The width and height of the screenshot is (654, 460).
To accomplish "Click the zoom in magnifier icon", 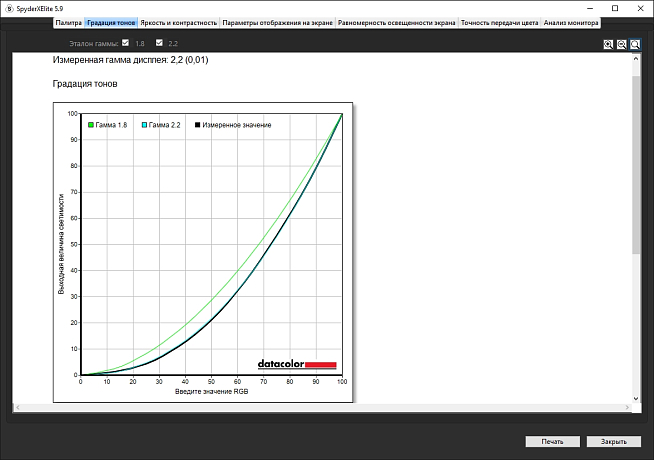I will [609, 44].
